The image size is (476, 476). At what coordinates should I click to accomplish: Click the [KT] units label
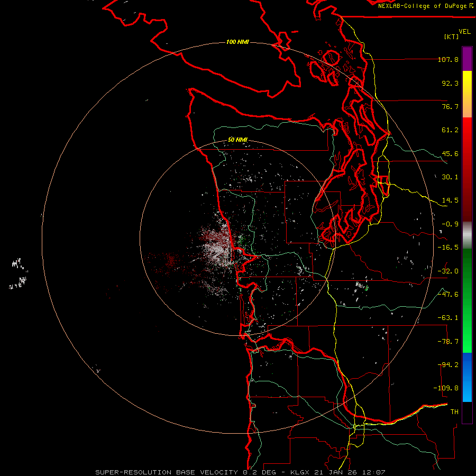pyautogui.click(x=452, y=36)
